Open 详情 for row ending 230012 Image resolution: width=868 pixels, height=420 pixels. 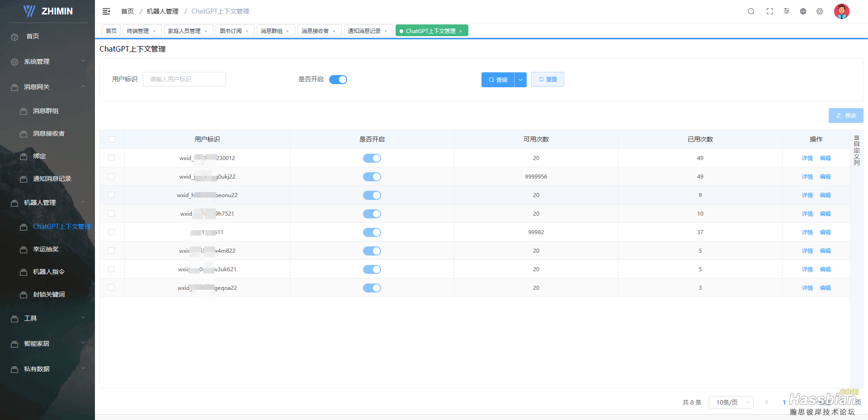coord(807,158)
